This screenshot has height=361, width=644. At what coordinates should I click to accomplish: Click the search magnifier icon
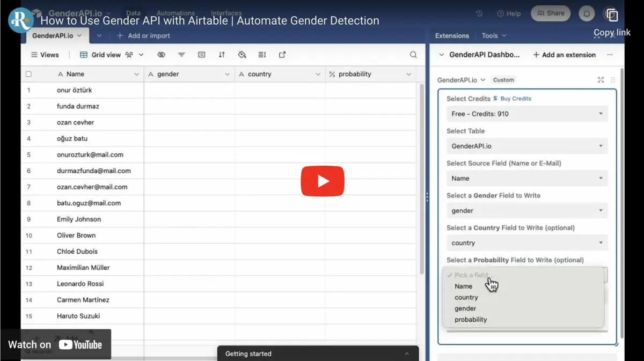click(413, 55)
